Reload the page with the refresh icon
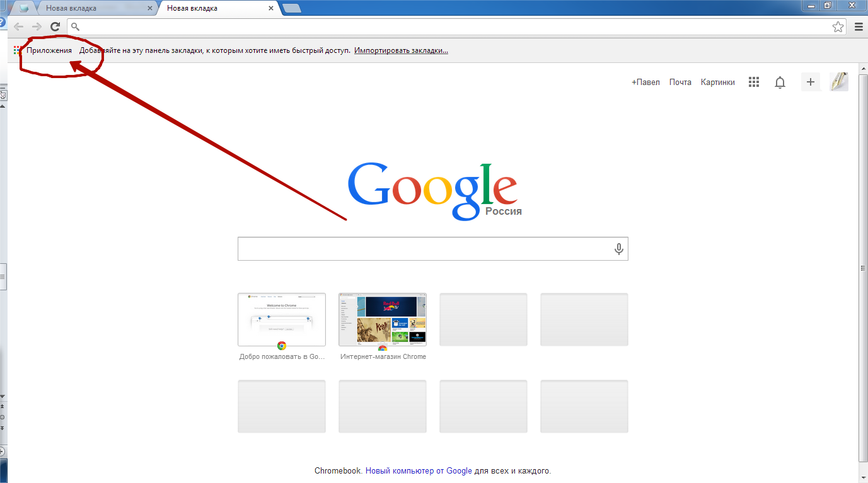Viewport: 868px width, 483px height. pos(55,26)
